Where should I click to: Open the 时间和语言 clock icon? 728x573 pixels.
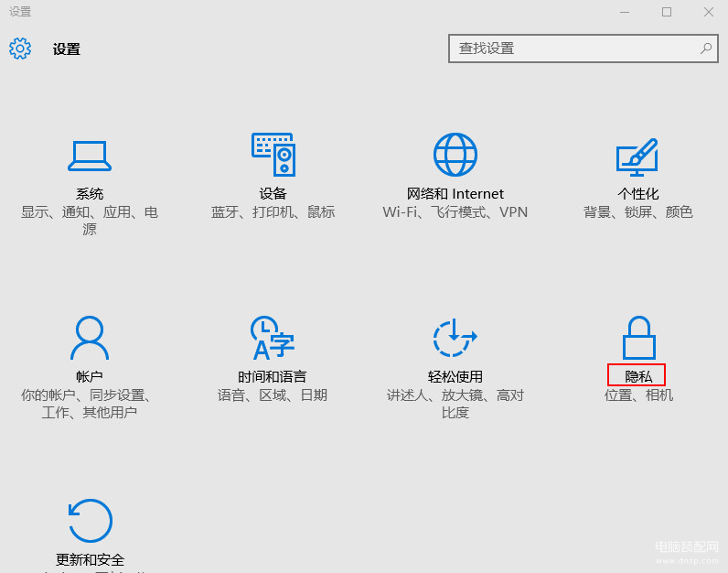click(x=273, y=338)
